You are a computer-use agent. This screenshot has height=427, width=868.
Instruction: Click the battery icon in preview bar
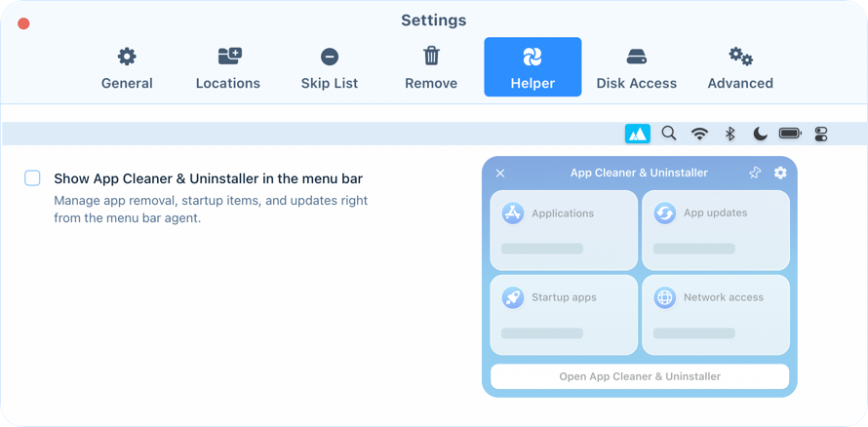coord(790,134)
